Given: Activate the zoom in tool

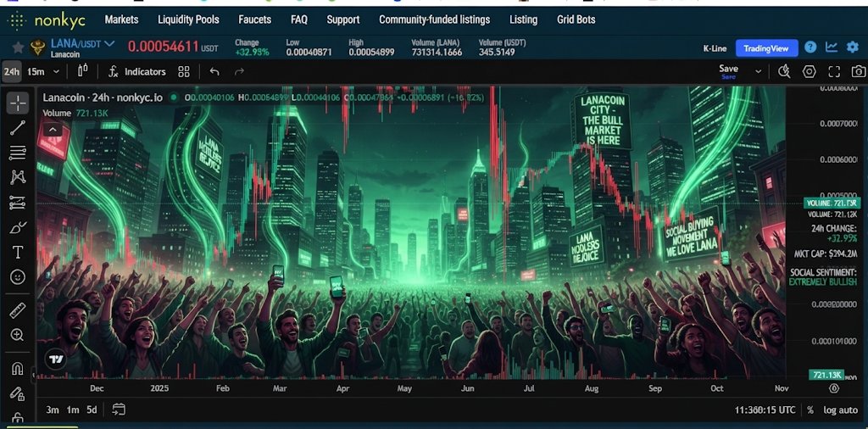Looking at the screenshot, I should click(18, 335).
